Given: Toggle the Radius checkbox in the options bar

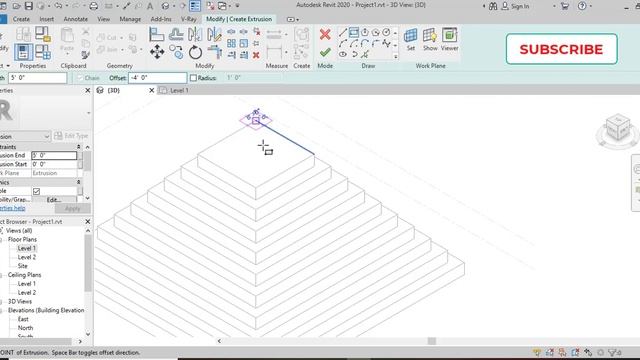Looking at the screenshot, I should (x=193, y=78).
